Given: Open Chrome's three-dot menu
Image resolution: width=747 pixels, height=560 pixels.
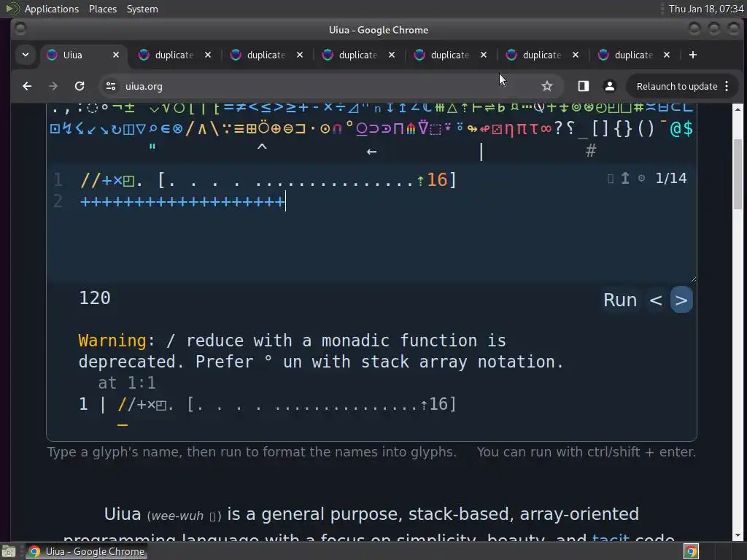Looking at the screenshot, I should tap(727, 86).
